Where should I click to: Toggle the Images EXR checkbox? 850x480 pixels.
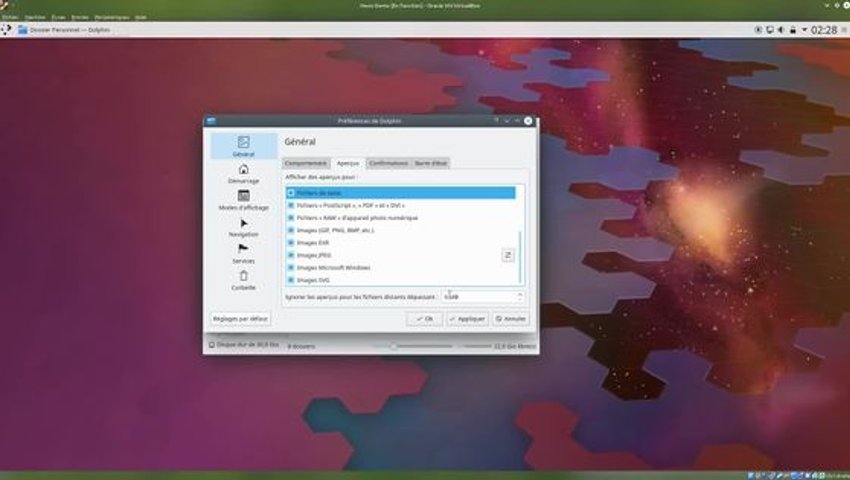click(291, 243)
